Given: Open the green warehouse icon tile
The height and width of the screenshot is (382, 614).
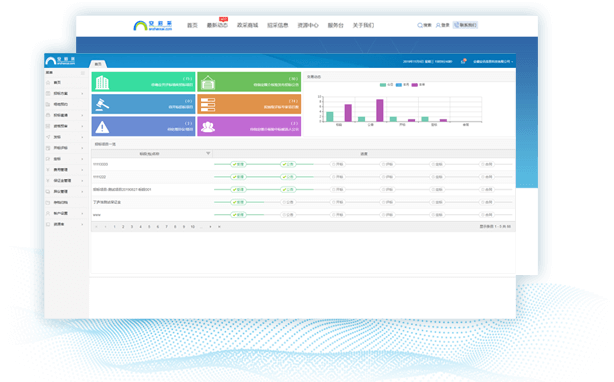Looking at the screenshot, I should pos(249,82).
